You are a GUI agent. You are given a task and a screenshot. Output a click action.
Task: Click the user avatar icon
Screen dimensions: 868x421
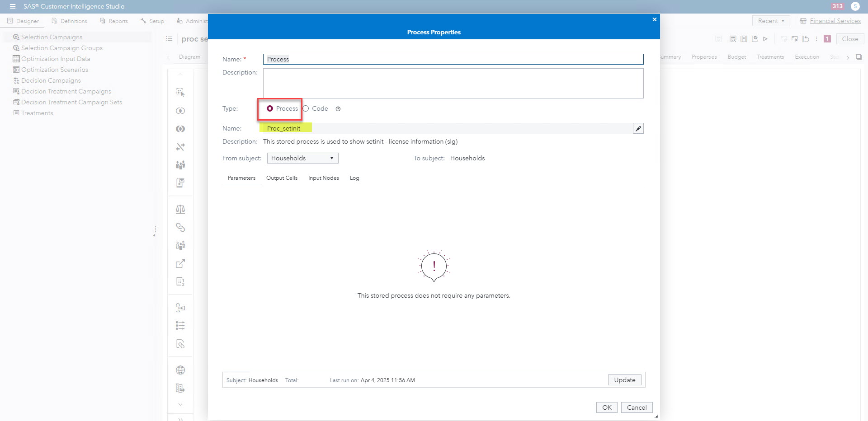(855, 6)
